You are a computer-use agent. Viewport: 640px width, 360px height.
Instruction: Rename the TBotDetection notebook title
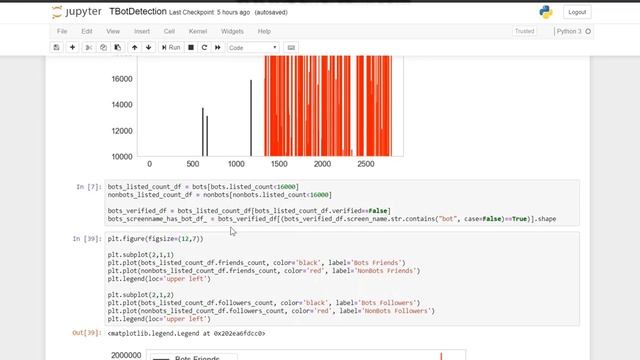[138, 12]
